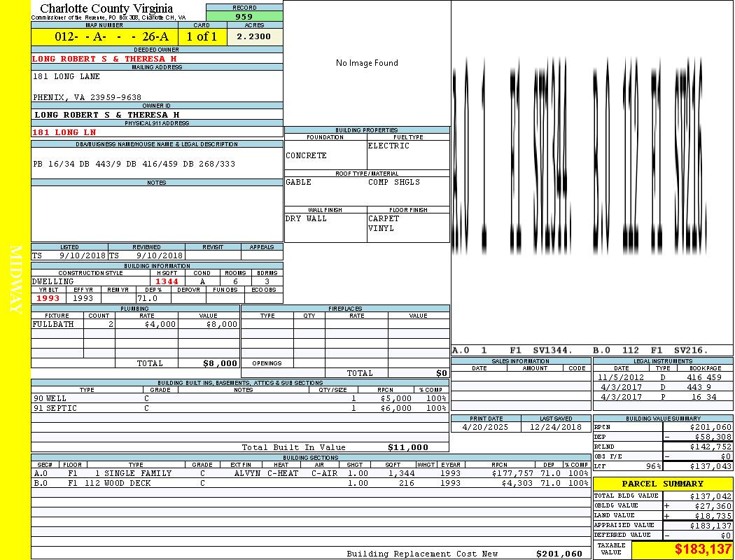Click 91 SEPTIC built-in row

[240, 409]
